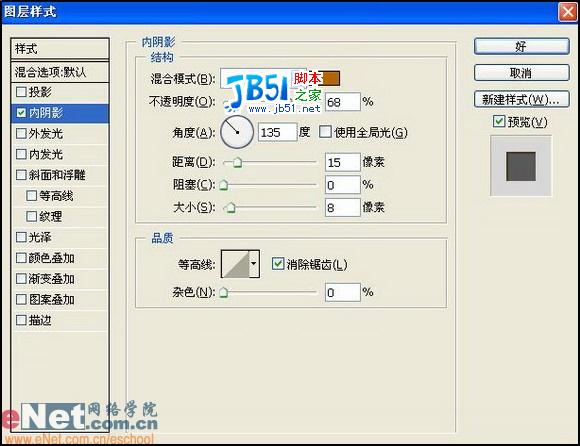Toggle the 预览 preview checkbox
Image resolution: width=580 pixels, height=446 pixels.
coord(499,121)
